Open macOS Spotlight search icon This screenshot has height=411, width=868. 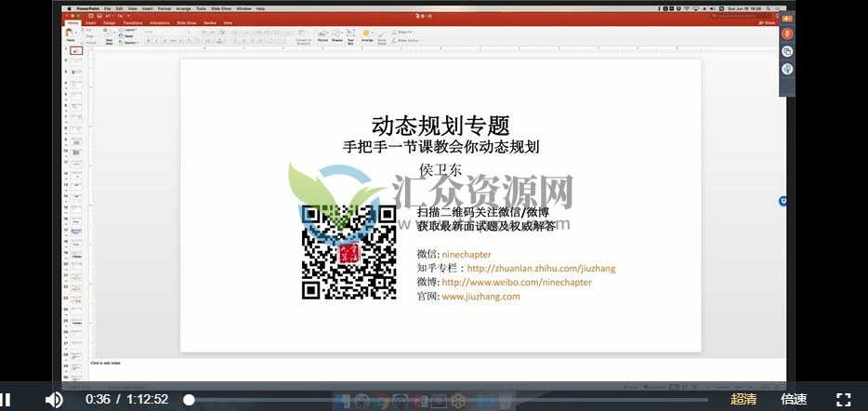click(768, 8)
